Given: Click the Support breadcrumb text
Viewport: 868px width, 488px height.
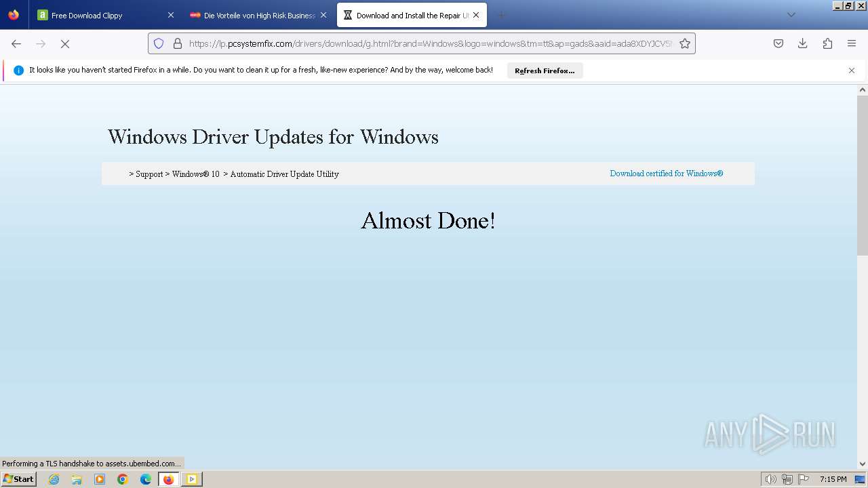Looking at the screenshot, I should [x=149, y=174].
